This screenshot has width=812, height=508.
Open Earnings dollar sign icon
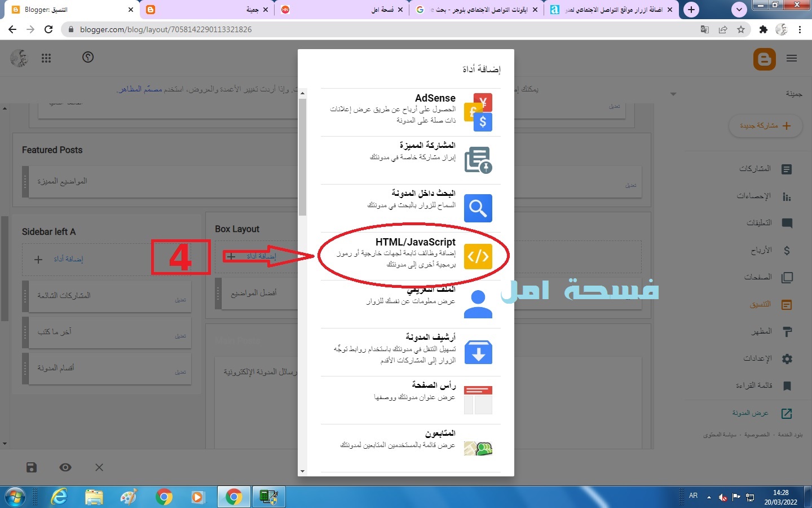pos(787,250)
